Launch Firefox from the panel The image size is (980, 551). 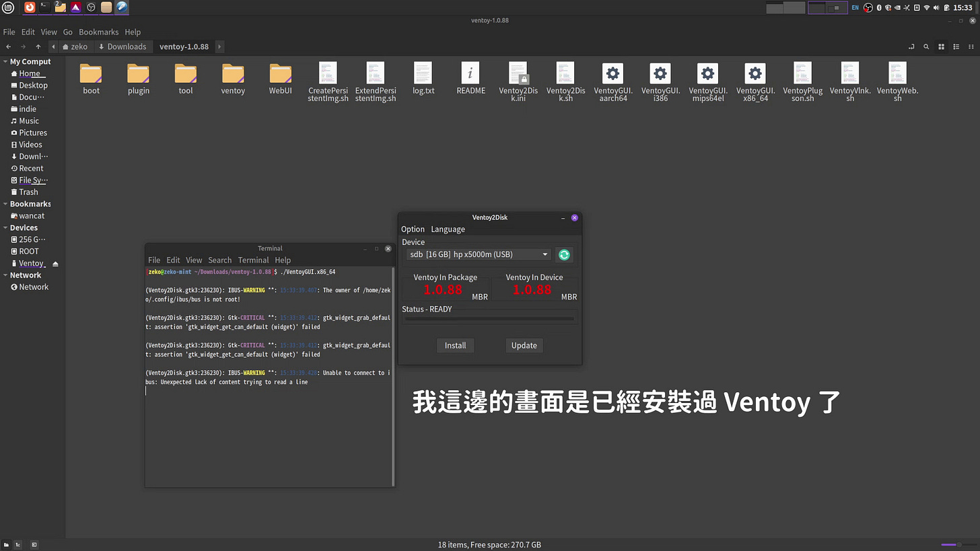tap(30, 7)
